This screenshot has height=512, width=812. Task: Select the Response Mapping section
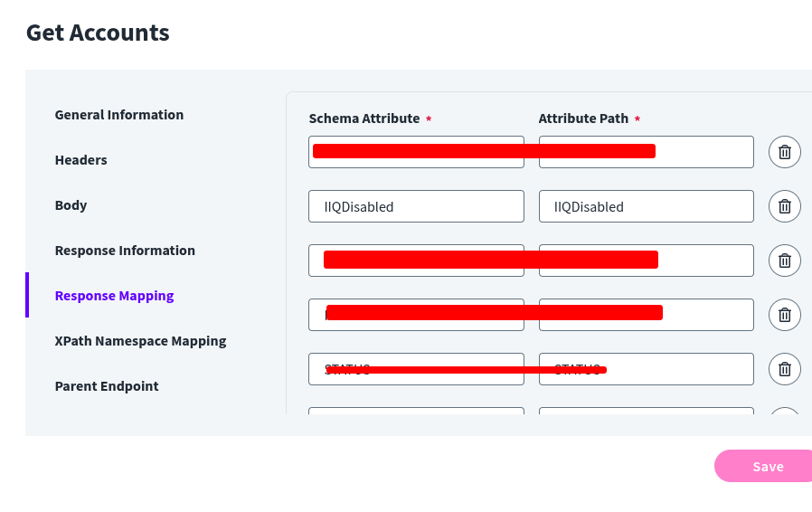pyautogui.click(x=115, y=296)
